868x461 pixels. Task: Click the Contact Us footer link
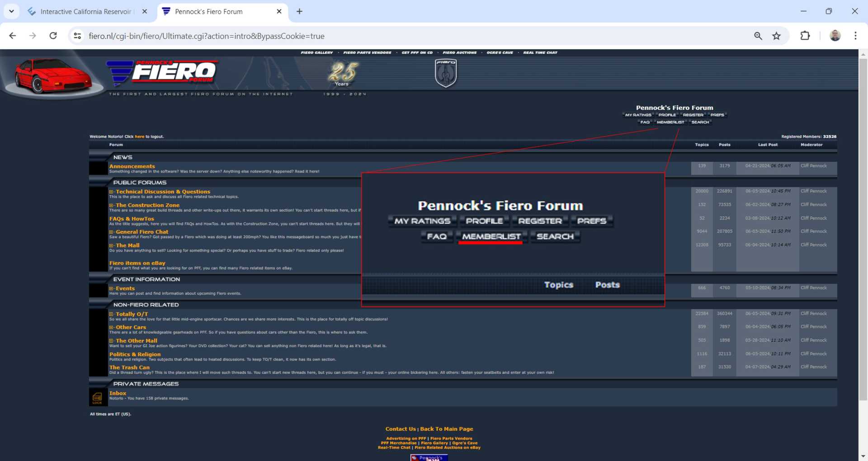pos(400,429)
